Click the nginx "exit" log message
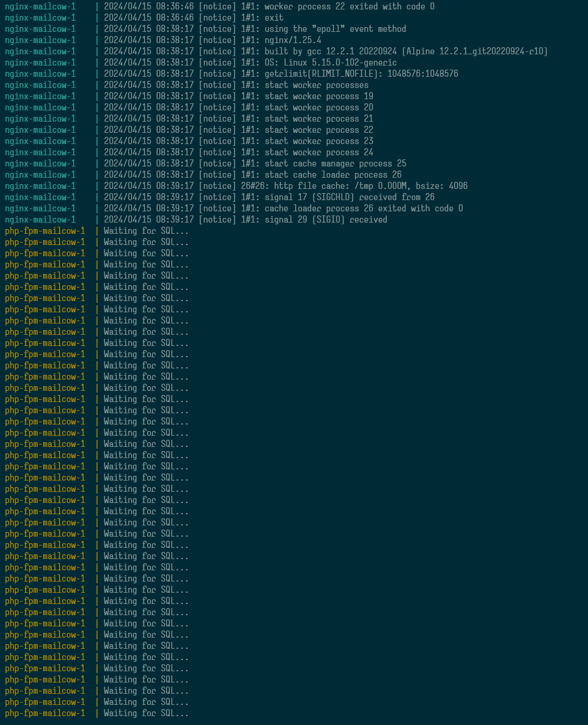This screenshot has width=588, height=725. click(x=273, y=18)
